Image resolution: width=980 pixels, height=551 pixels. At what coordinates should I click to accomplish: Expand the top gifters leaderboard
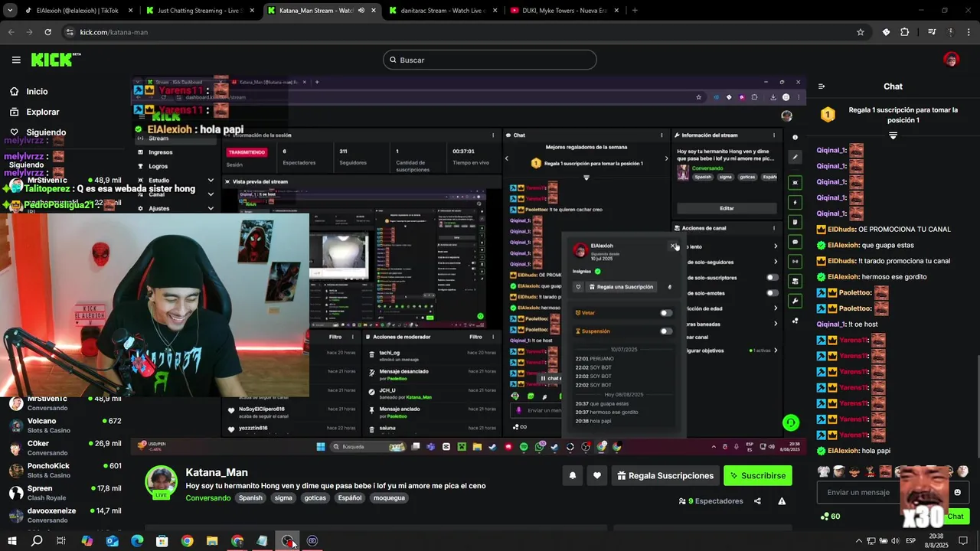(x=893, y=135)
